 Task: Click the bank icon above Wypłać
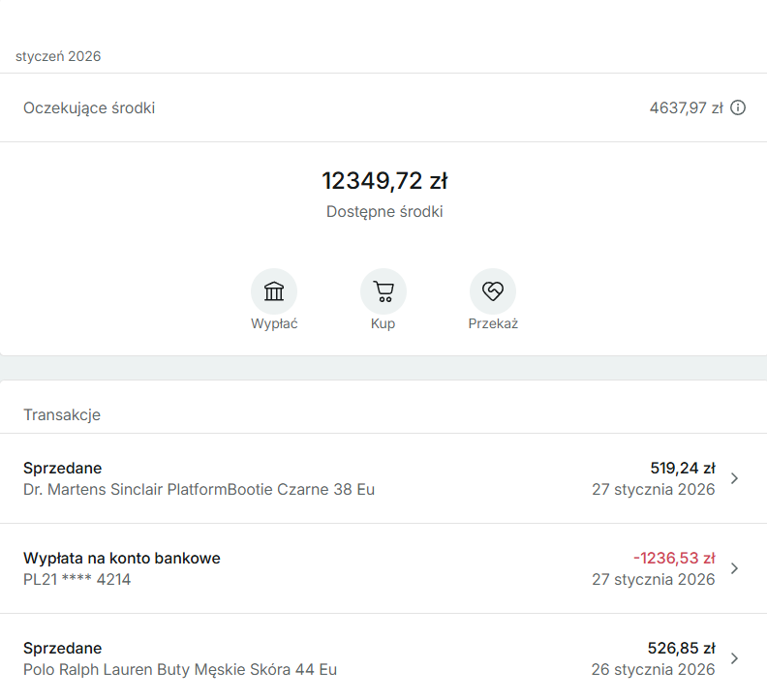[274, 291]
